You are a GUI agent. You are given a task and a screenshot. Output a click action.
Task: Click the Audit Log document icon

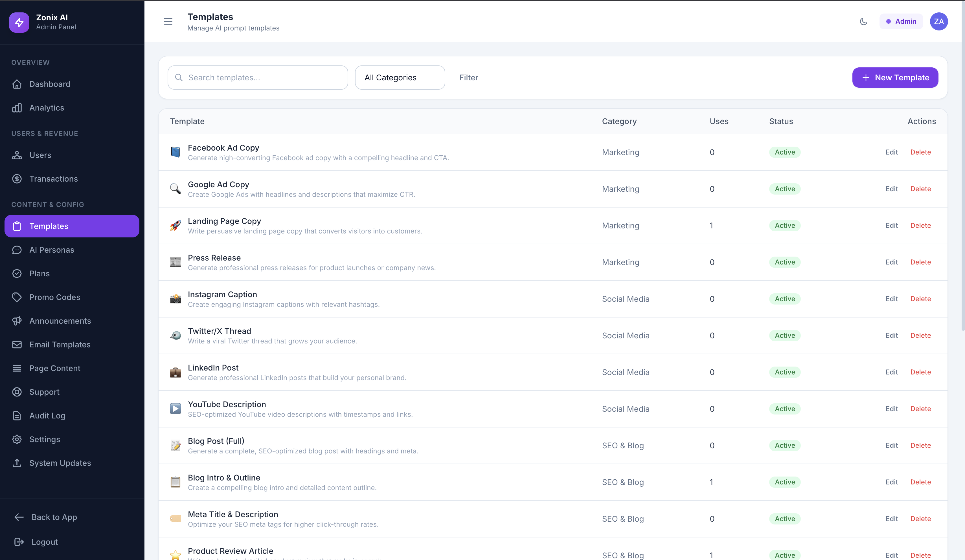[x=17, y=416]
